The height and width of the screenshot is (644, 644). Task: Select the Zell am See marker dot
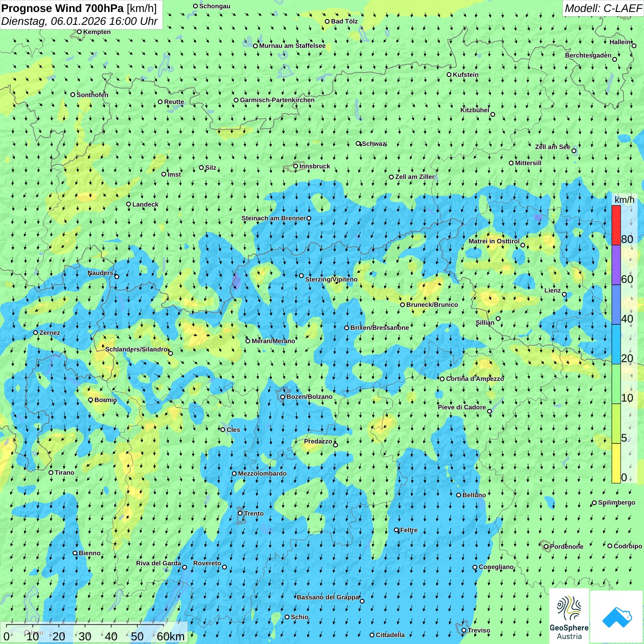(x=574, y=150)
